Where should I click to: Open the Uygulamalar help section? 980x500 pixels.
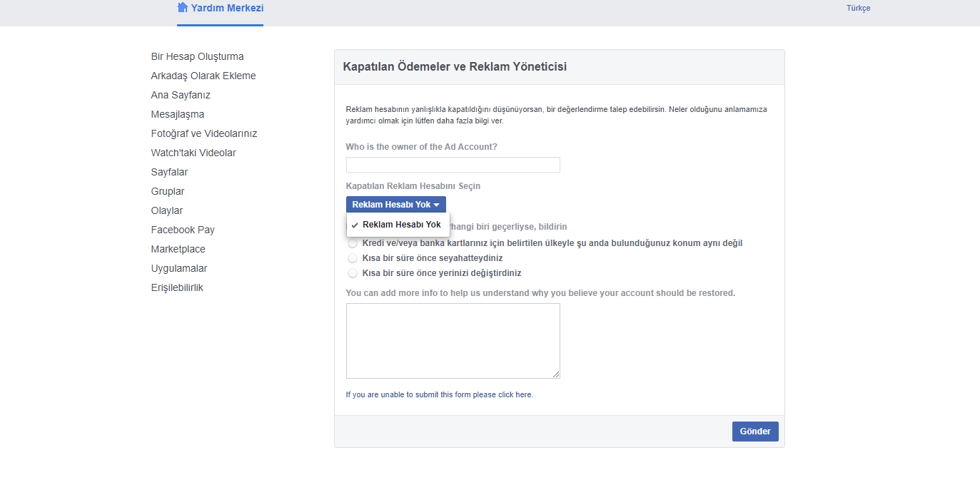pos(179,268)
